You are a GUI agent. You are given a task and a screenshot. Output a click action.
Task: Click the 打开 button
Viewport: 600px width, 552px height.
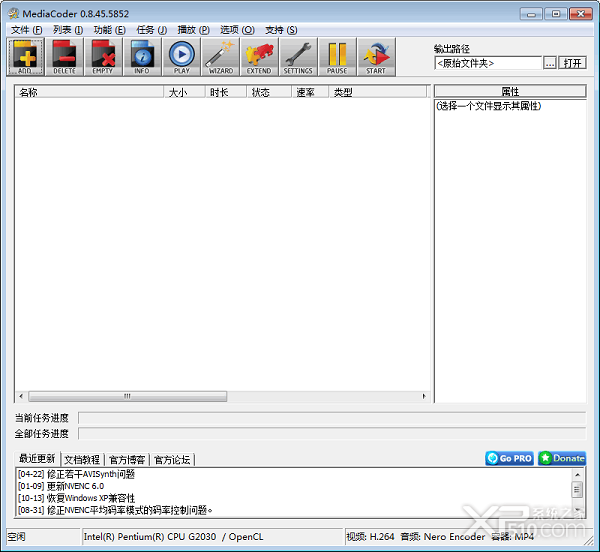[572, 63]
